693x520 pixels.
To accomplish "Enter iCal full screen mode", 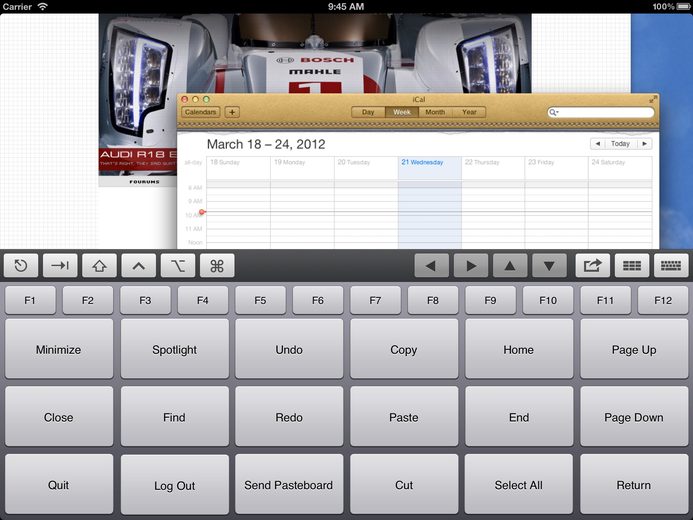I will pyautogui.click(x=653, y=99).
